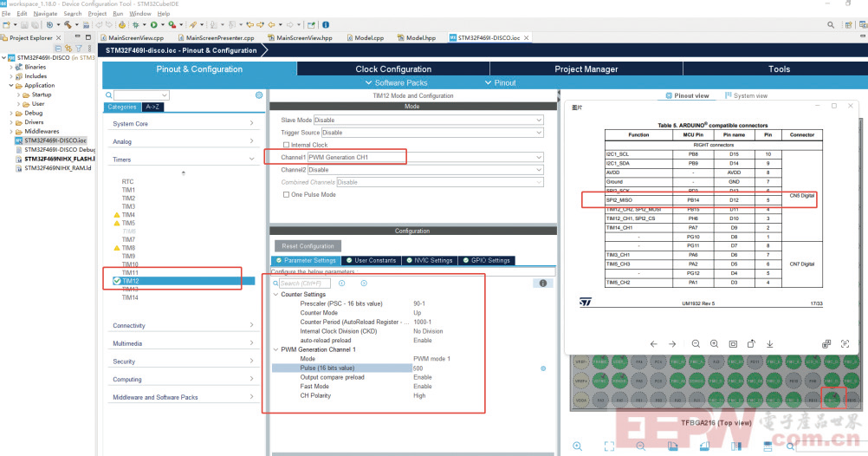Viewport: 868px width, 456px height.
Task: Click the Reset Configuration button
Action: pyautogui.click(x=308, y=246)
